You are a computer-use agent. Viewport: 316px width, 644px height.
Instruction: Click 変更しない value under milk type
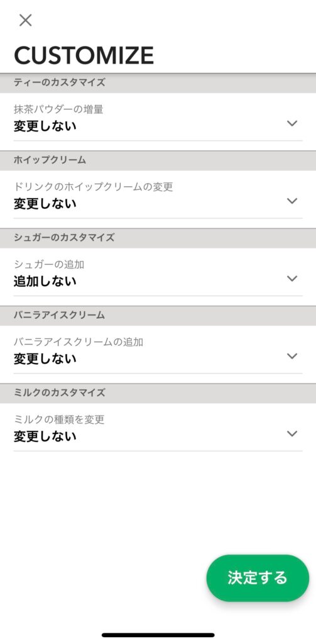tap(45, 436)
